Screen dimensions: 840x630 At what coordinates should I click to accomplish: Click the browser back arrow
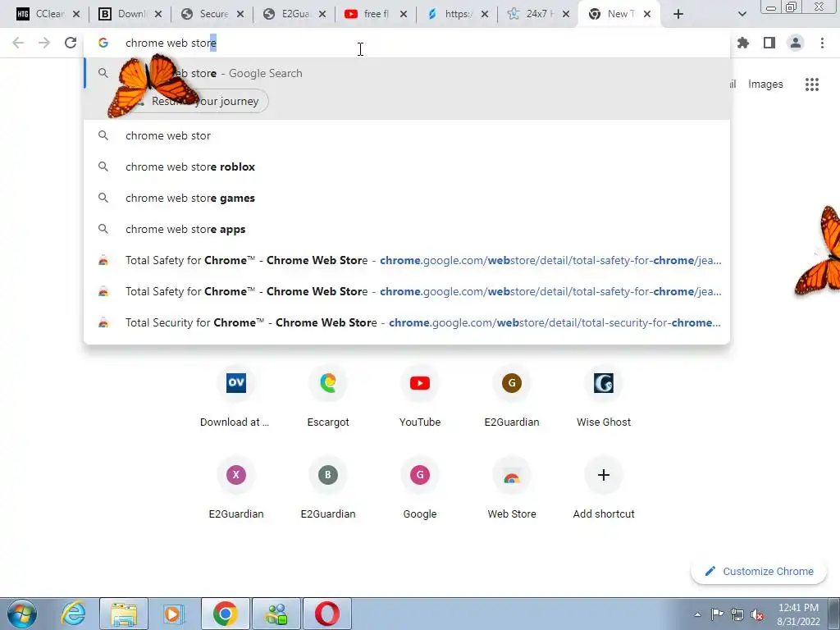[18, 43]
